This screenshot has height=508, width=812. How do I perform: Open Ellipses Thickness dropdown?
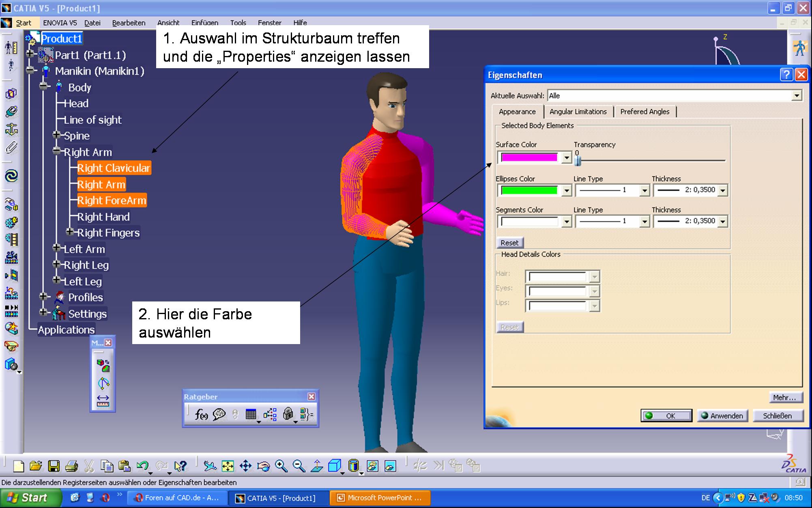click(x=722, y=190)
